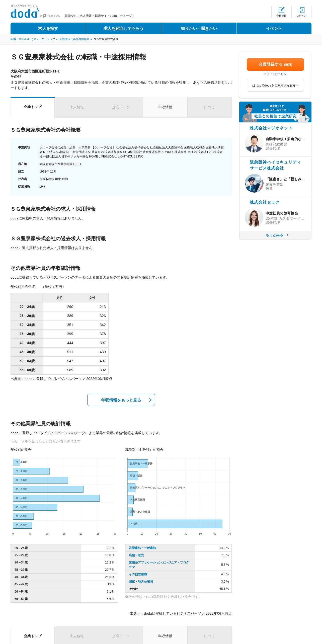Click the こちら login link
The height and width of the screenshot is (644, 322).
click(x=282, y=74)
